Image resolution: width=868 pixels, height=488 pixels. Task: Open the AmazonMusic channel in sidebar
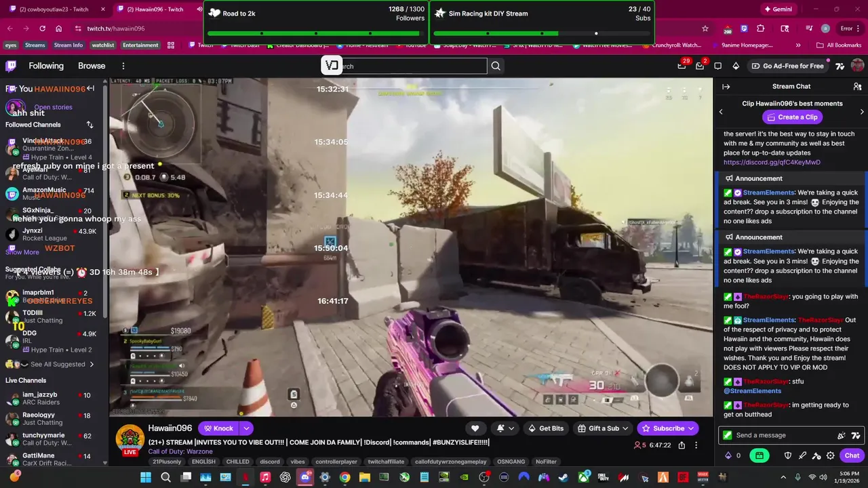51,194
